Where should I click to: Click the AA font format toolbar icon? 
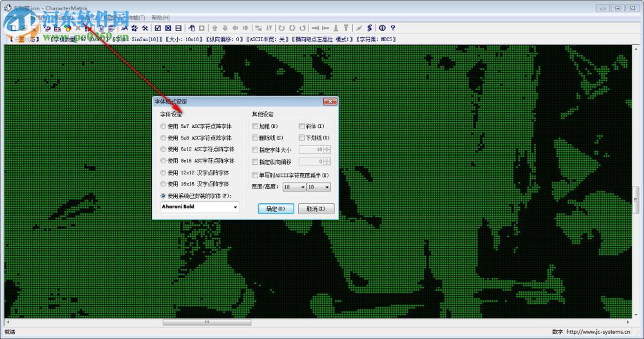pyautogui.click(x=124, y=28)
